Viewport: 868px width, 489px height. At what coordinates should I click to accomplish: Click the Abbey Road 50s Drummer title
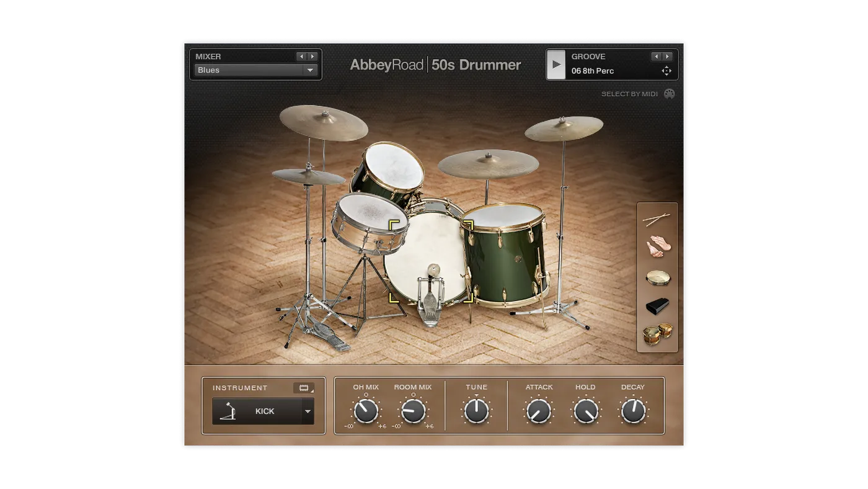(x=436, y=65)
